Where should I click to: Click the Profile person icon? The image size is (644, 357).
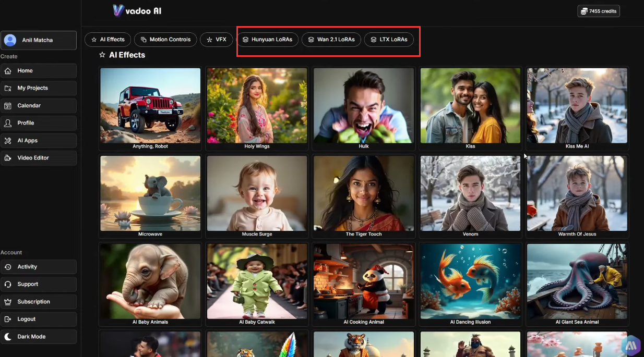pos(8,123)
